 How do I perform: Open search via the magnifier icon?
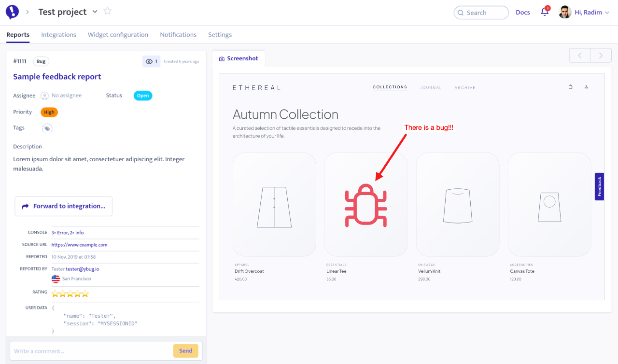click(460, 12)
